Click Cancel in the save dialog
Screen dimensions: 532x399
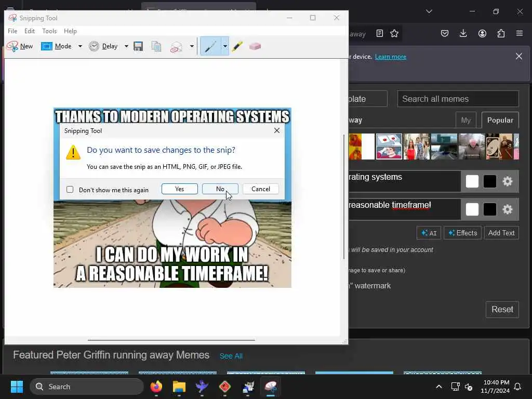pyautogui.click(x=261, y=189)
